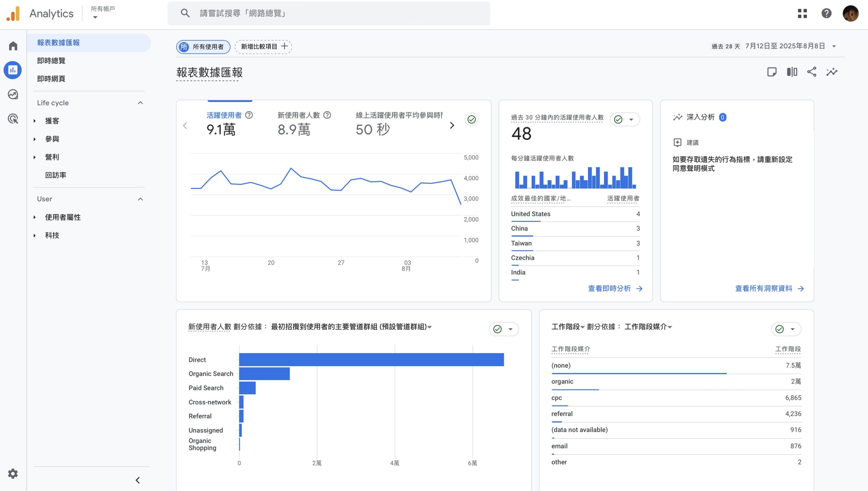
Task: Open 新增比較項目 to add a comparison
Action: pyautogui.click(x=263, y=46)
